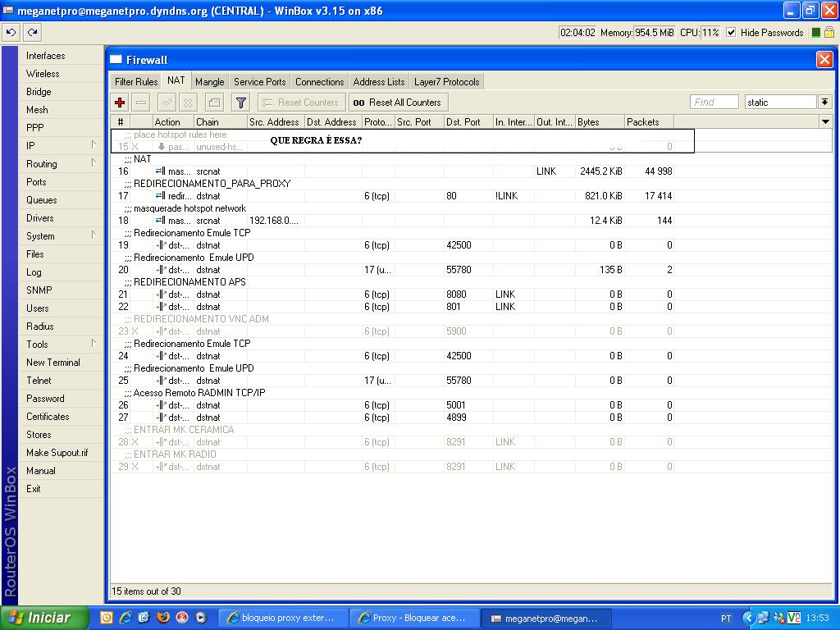Sort table by Bytes column header
Viewport: 840px width, 630px height.
tap(600, 122)
